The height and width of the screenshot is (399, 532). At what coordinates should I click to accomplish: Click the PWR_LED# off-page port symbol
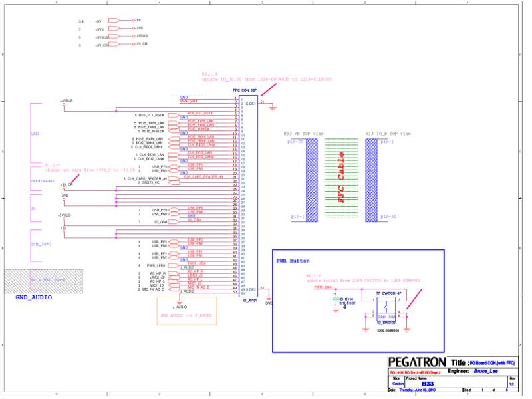(174, 265)
